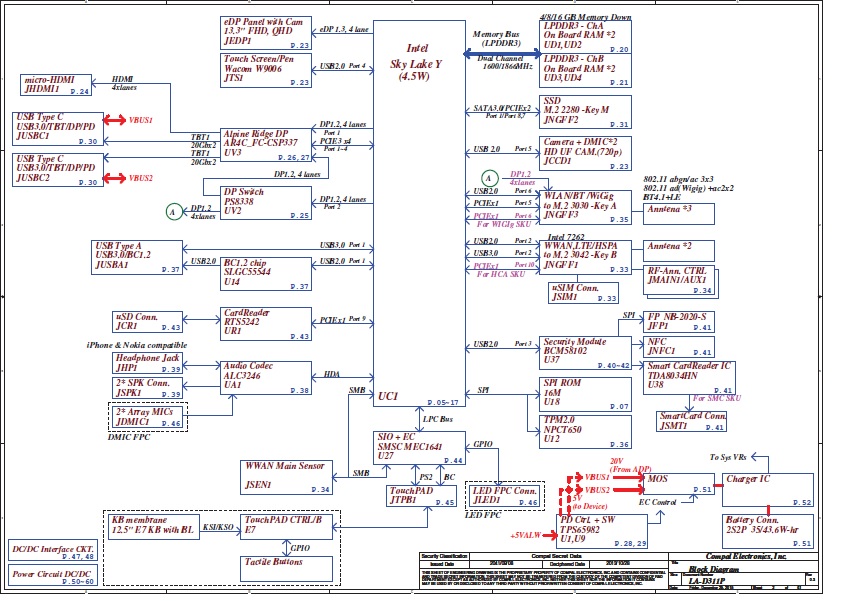Click the "DC/DC Interface CKT." box
851x601 pixels.
53,552
